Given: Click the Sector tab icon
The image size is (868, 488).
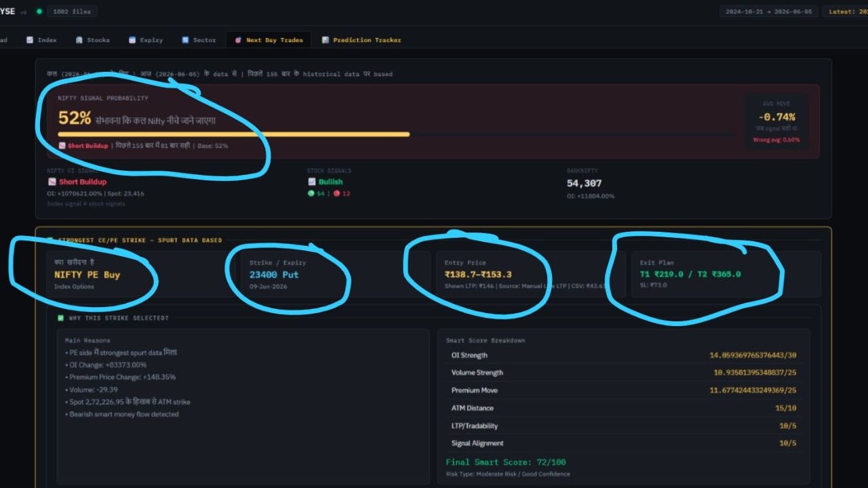Looking at the screenshot, I should pyautogui.click(x=185, y=40).
